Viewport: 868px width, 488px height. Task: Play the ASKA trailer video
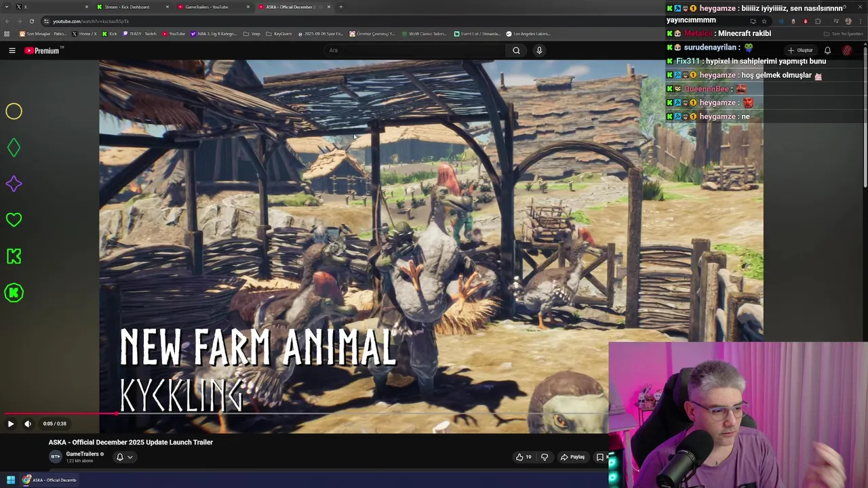pos(11,424)
